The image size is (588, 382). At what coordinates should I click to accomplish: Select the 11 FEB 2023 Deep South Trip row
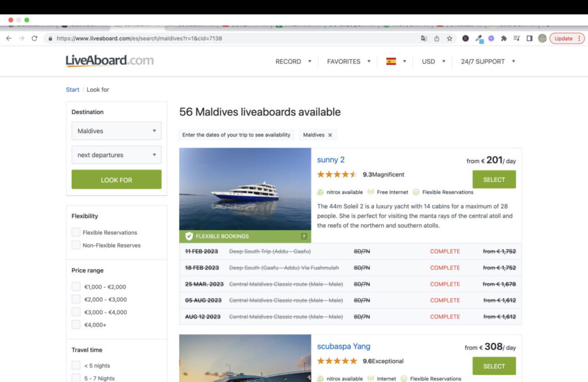pyautogui.click(x=350, y=251)
